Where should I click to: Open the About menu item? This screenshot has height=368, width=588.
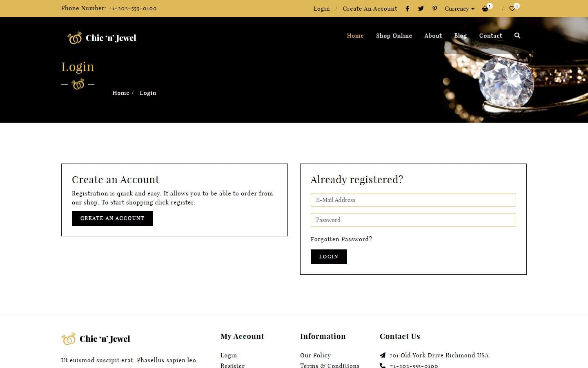point(433,36)
